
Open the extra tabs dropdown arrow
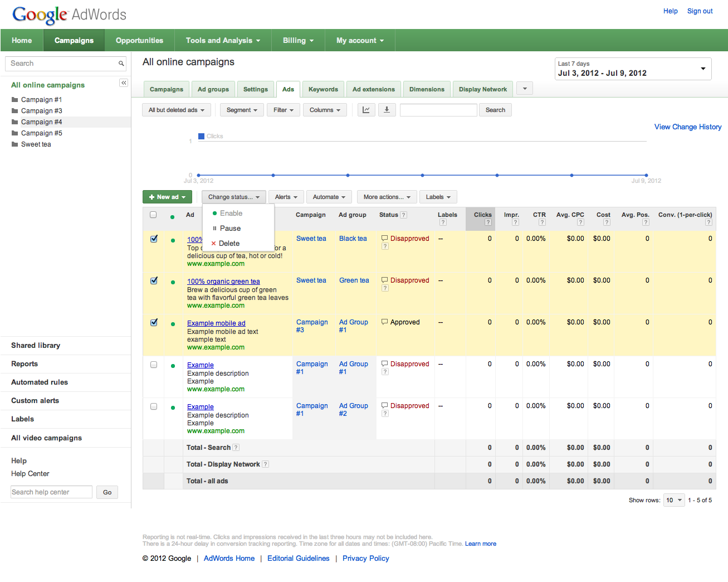[x=525, y=88]
